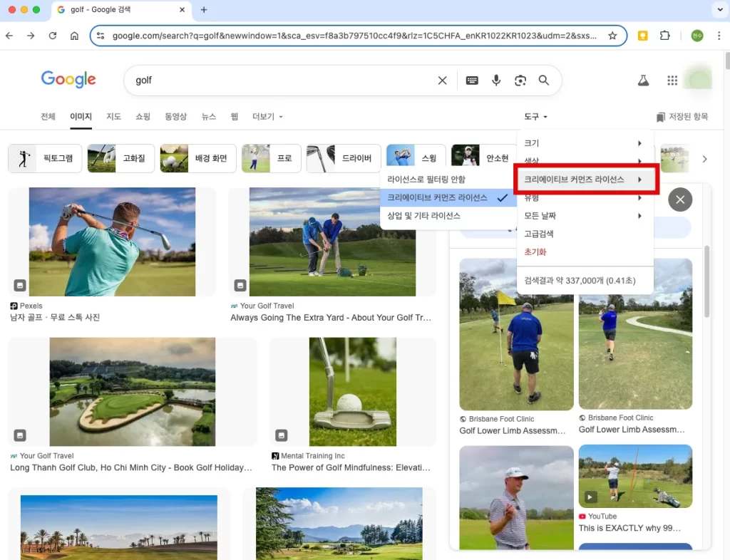This screenshot has width=730, height=560.
Task: Click the microphone voice search icon
Action: 496,81
